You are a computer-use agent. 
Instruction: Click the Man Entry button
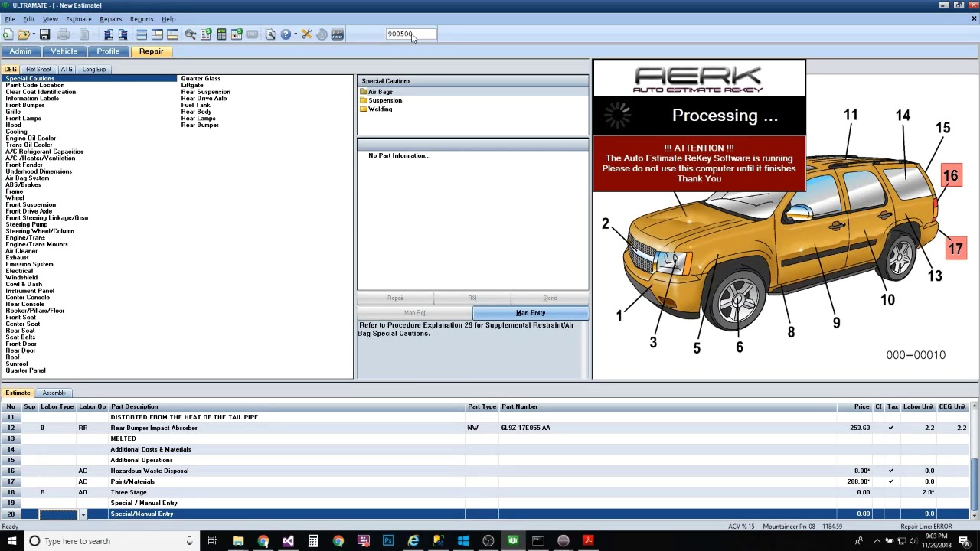click(x=531, y=313)
